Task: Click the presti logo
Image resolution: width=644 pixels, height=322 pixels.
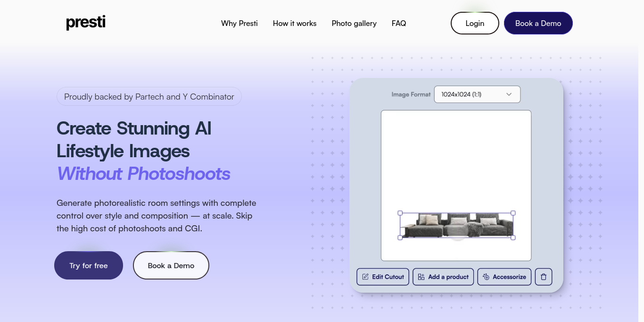Action: tap(85, 22)
